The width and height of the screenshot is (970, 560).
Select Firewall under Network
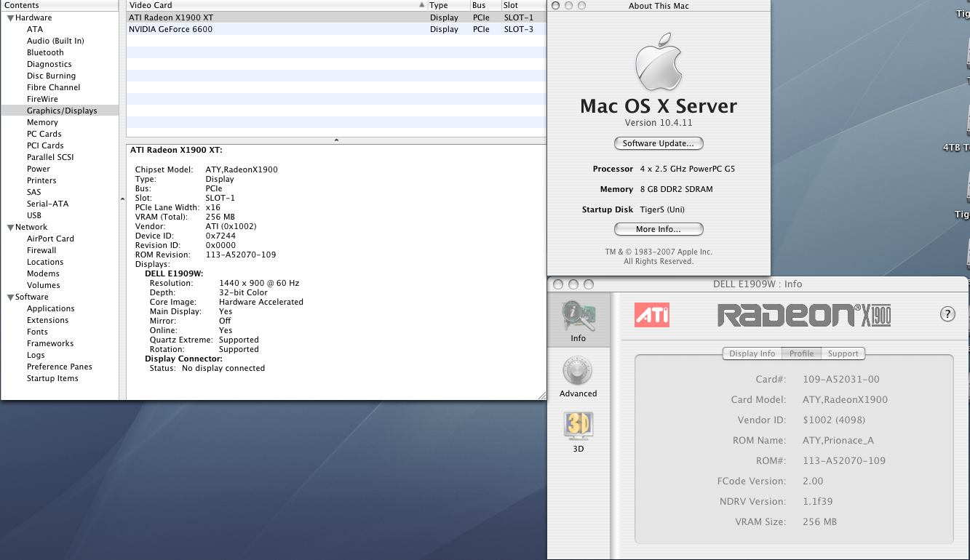point(41,250)
